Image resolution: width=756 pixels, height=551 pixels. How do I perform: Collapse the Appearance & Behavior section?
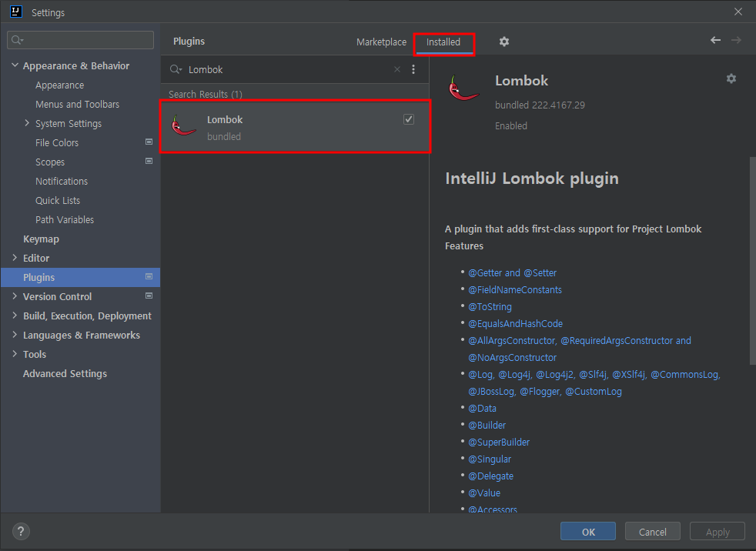(15, 65)
